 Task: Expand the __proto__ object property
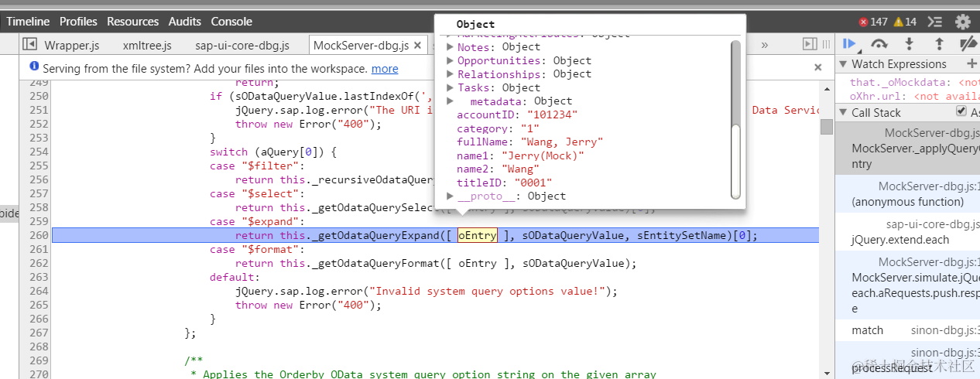(451, 196)
